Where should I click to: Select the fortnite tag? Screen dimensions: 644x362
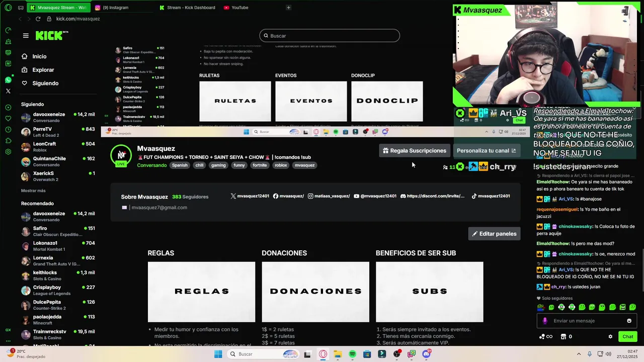(x=260, y=165)
